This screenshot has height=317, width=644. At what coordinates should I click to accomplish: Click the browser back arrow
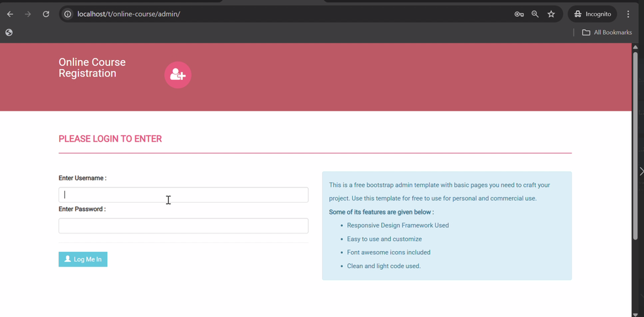pos(10,14)
